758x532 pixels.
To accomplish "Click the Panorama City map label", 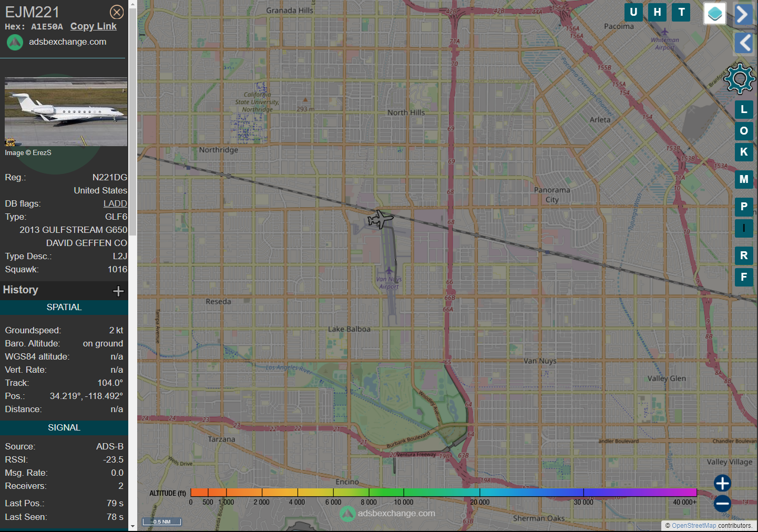I will tap(552, 195).
